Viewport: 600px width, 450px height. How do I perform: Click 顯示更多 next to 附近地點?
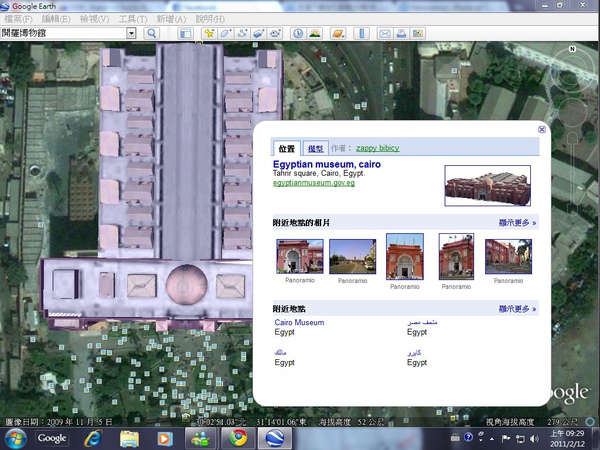[517, 308]
